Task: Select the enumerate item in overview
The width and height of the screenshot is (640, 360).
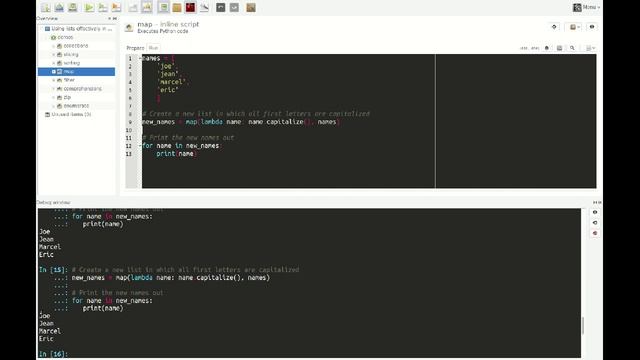Action: click(76, 106)
